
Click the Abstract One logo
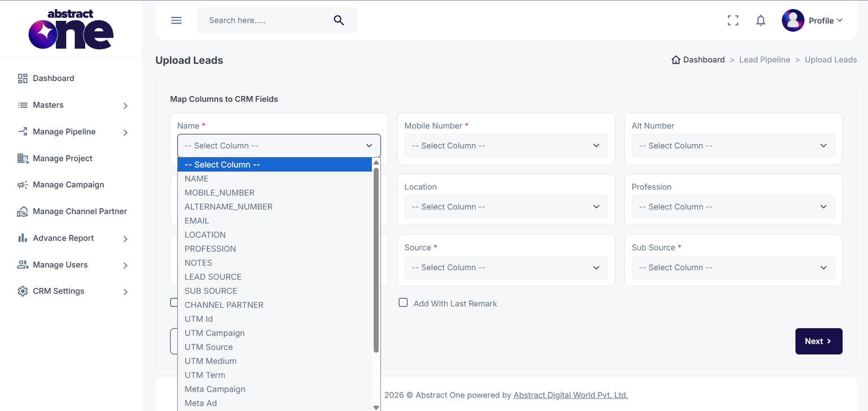[x=71, y=29]
